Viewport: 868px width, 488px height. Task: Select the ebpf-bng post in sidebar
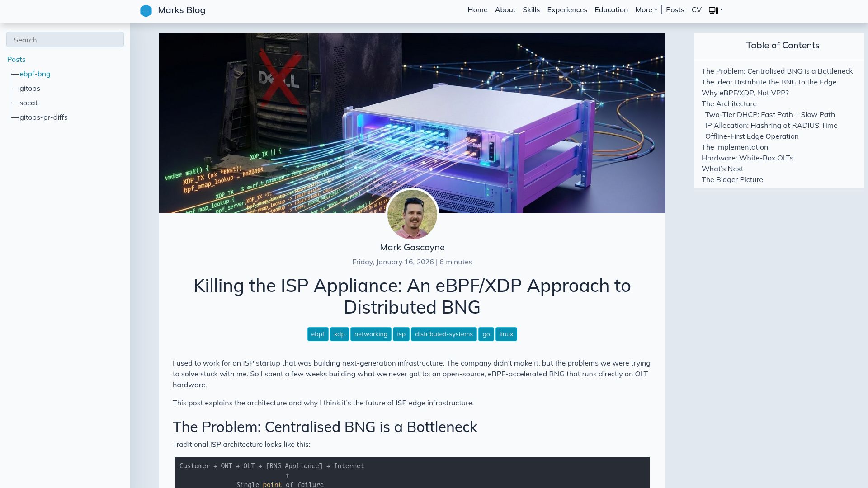[35, 74]
